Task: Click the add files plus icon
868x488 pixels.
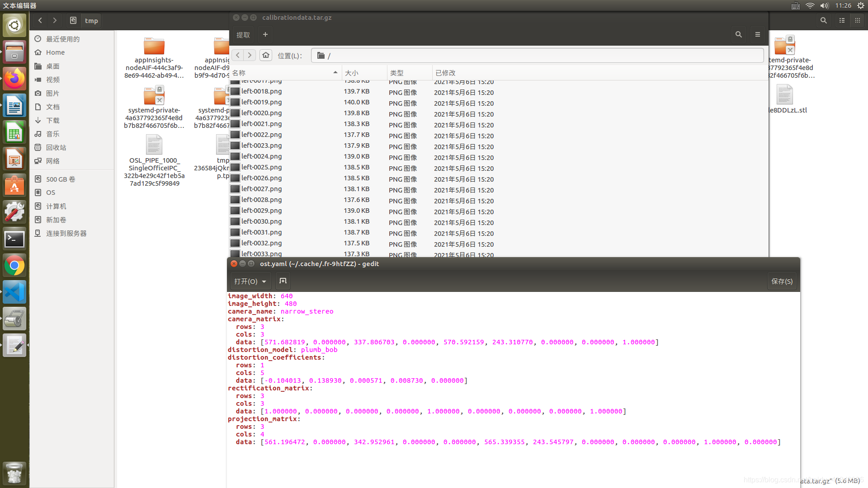Action: pyautogui.click(x=265, y=34)
